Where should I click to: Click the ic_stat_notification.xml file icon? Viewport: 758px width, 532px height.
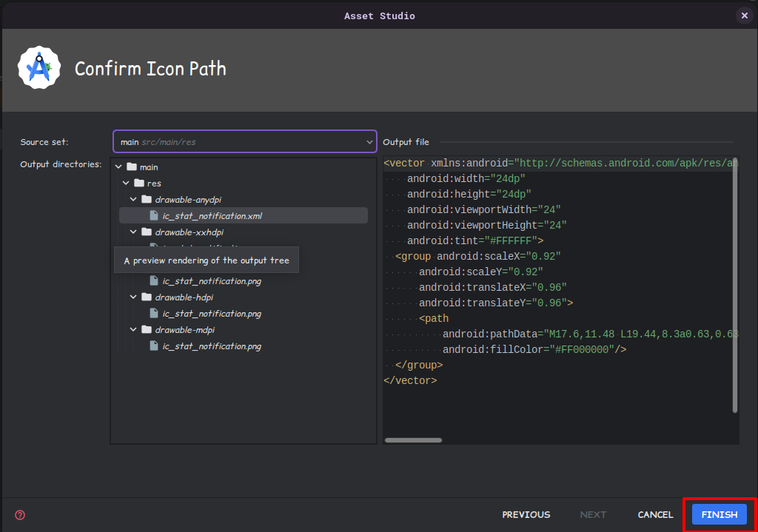click(154, 216)
